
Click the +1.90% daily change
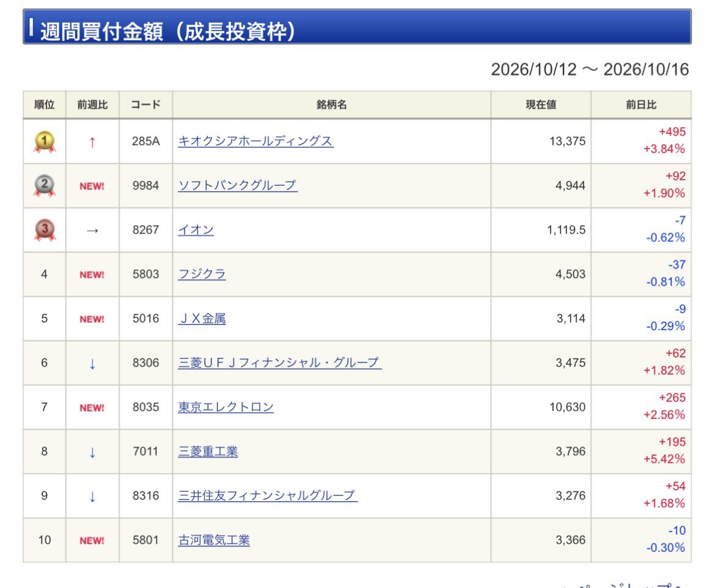coord(664,193)
